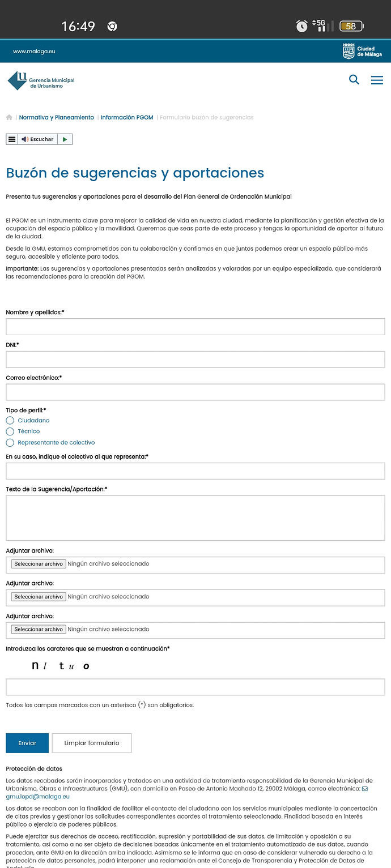This screenshot has width=391, height=868.
Task: Click the home icon in breadcrumb
Action: [x=9, y=117]
